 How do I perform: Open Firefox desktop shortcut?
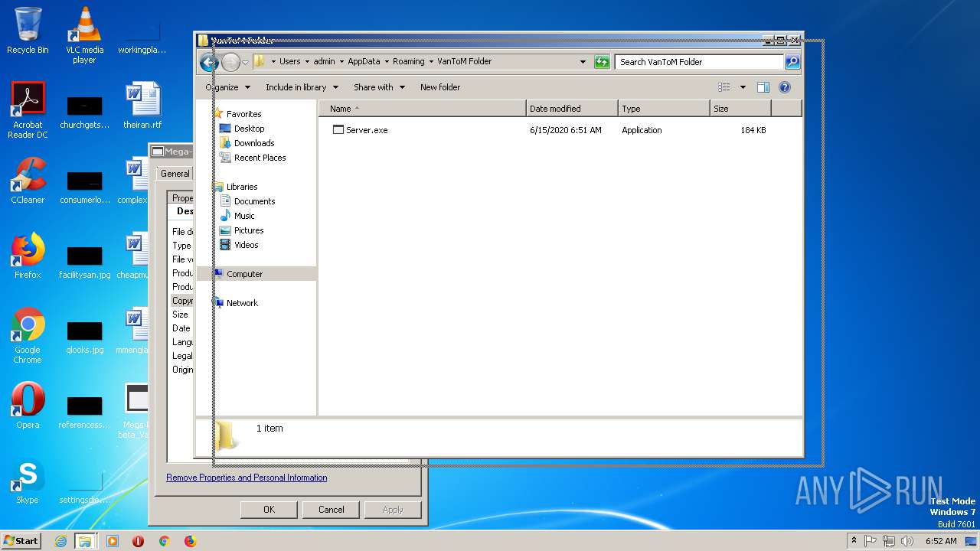click(28, 256)
